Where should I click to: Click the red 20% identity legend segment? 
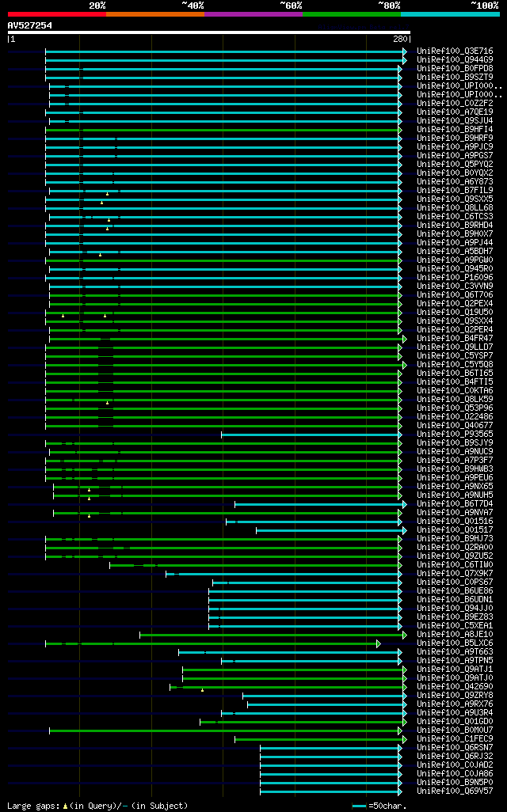[x=57, y=14]
